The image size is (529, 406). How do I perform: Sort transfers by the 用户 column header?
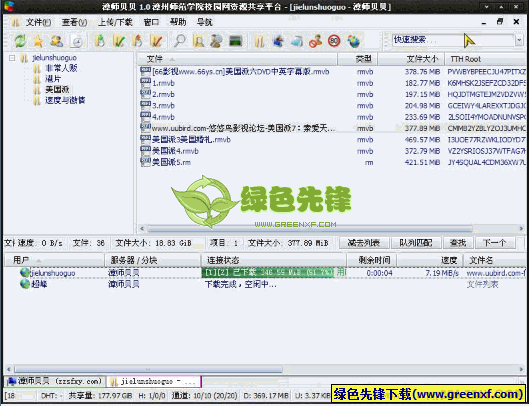click(x=54, y=260)
